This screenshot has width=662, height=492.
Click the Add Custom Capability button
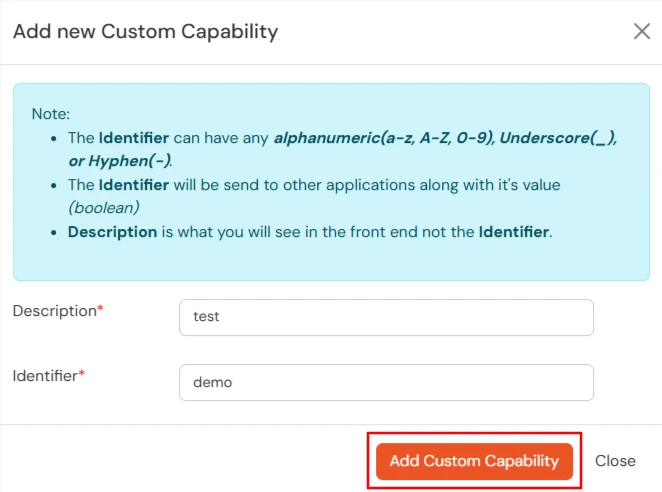474,461
